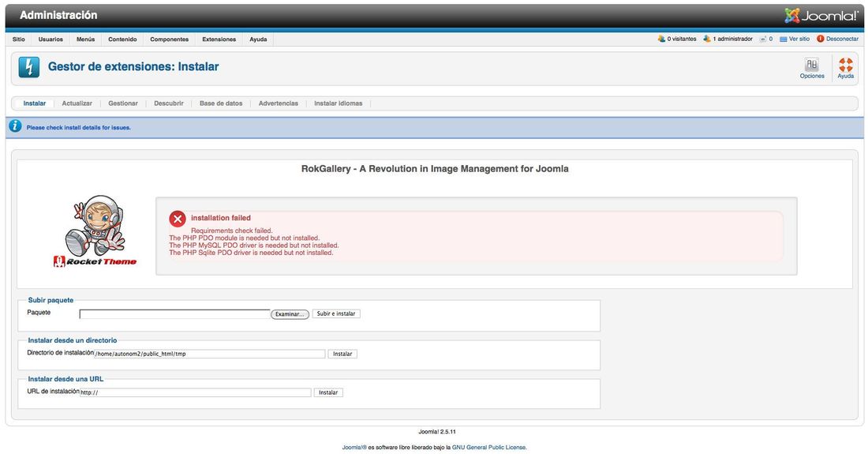Switch to the Instalar idiomas tab
Screen dimensions: 868x454
coord(339,103)
